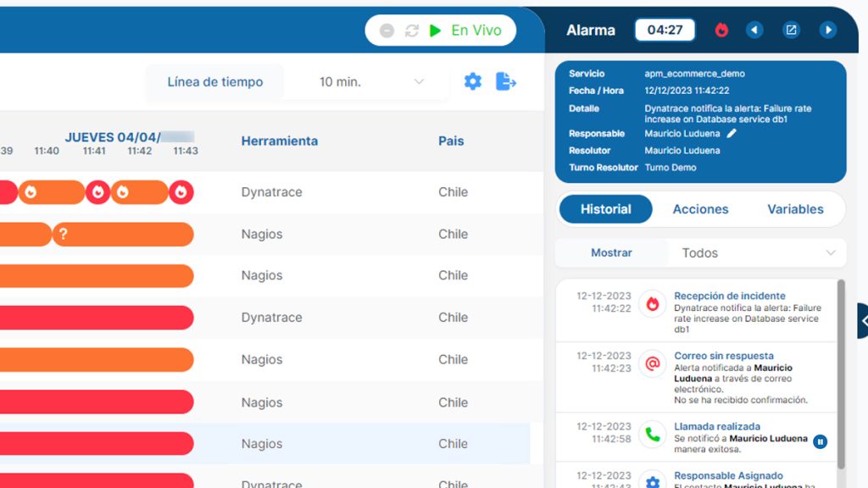Click the Mostrar label
This screenshot has height=488, width=868.
611,252
